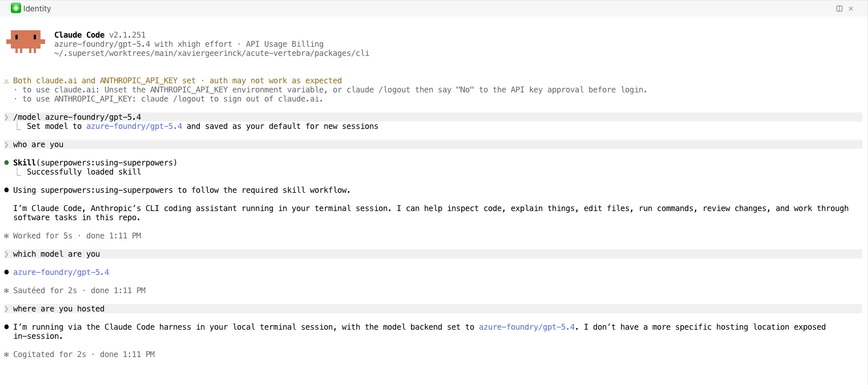Click the 'to use ANTHROPIC_API_KEY: claude /logout' hint
Image resolution: width=868 pixels, height=385 pixels.
168,99
